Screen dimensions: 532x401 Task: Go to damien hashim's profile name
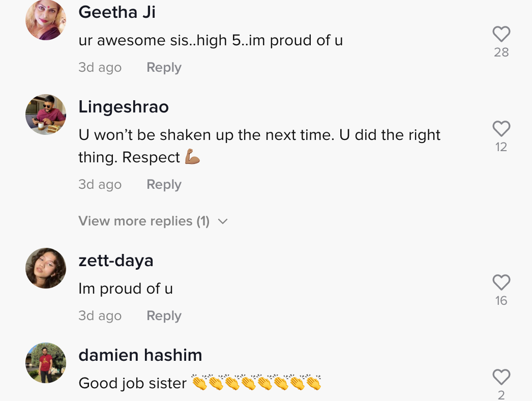pyautogui.click(x=140, y=355)
